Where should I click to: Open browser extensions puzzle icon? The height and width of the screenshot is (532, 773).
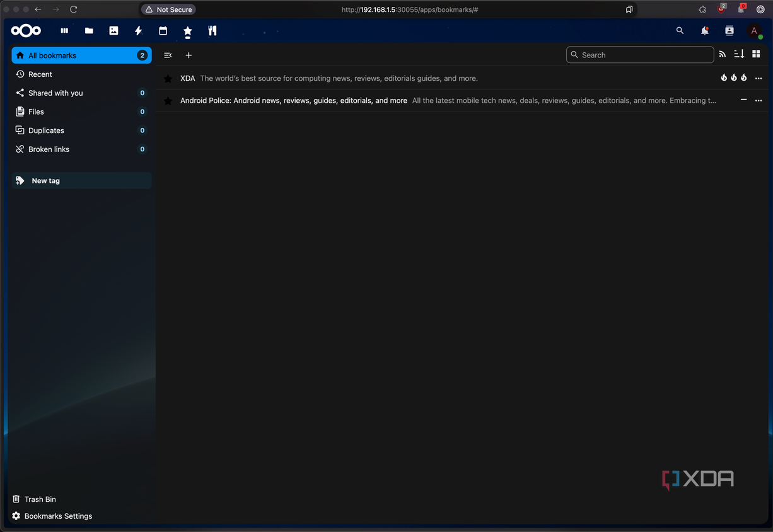[x=702, y=9]
